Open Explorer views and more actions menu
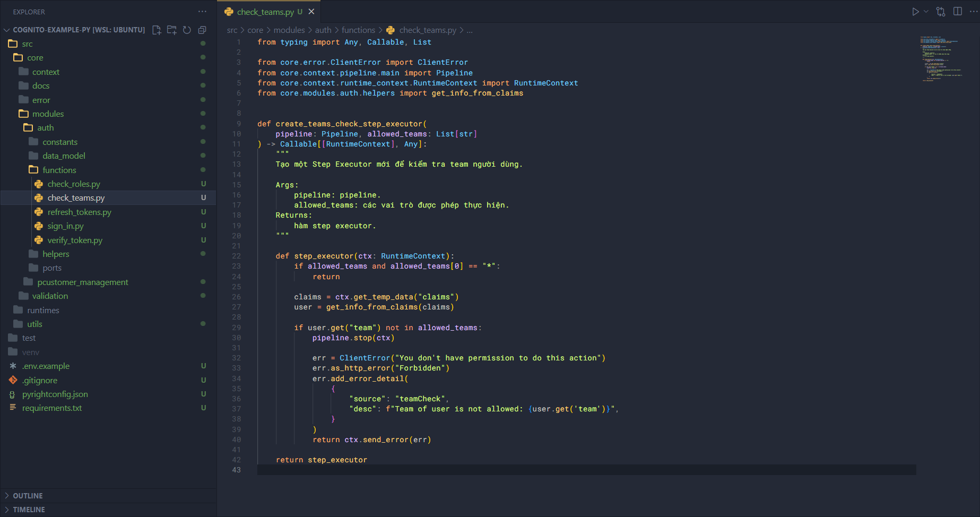This screenshot has width=980, height=517. coord(202,12)
